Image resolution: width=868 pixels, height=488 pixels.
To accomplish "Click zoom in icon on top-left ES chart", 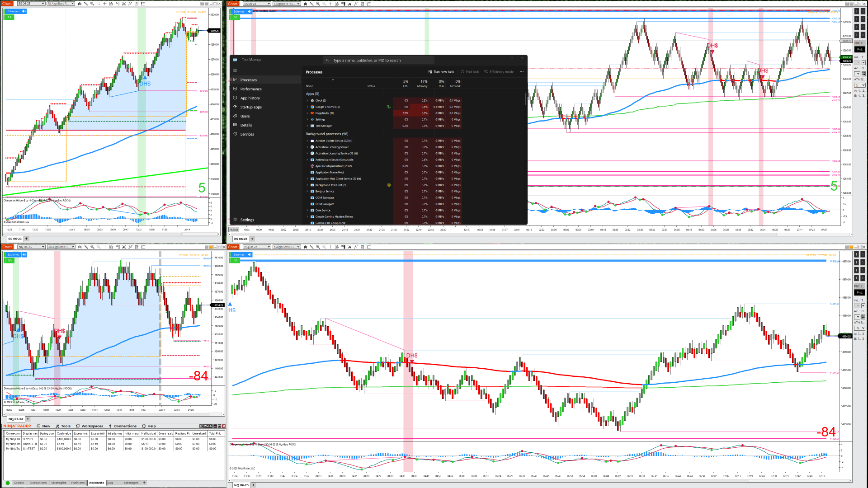I will tap(92, 4).
